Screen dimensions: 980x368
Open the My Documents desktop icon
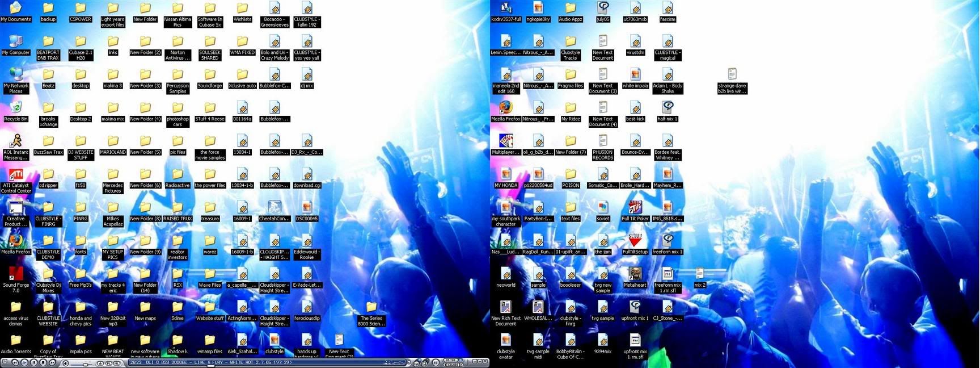point(16,12)
